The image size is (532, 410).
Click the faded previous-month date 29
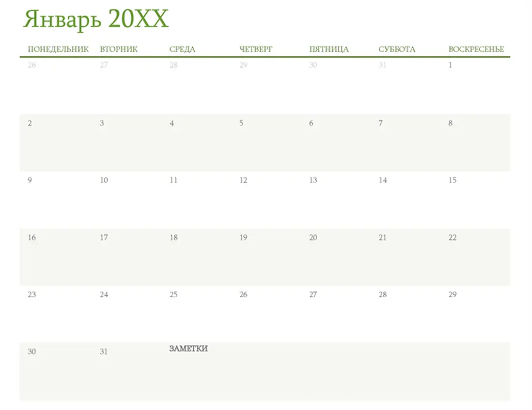243,65
